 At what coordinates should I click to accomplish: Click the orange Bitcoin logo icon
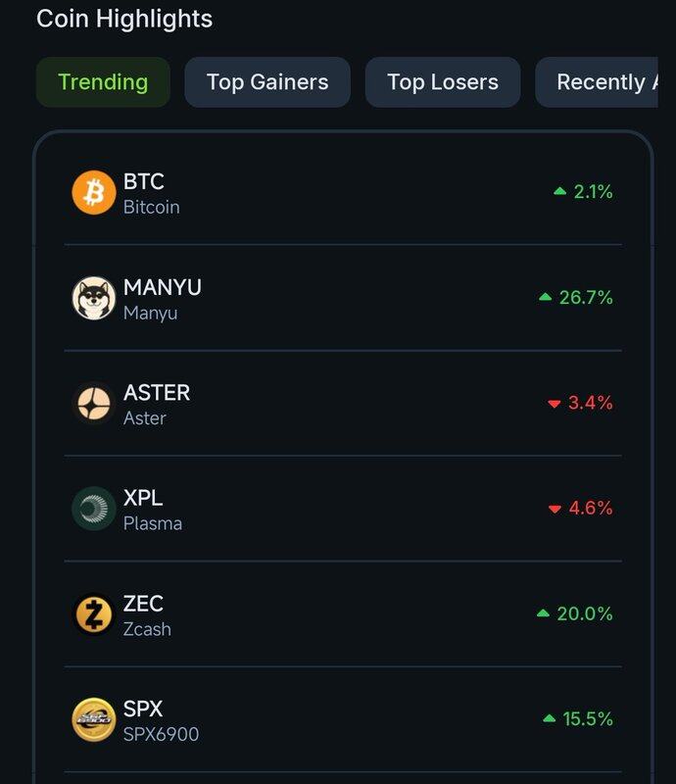[94, 192]
